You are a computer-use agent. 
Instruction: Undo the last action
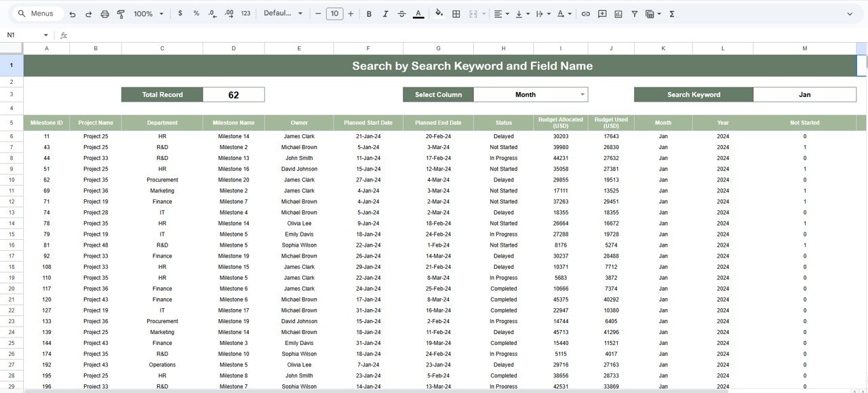tap(72, 13)
